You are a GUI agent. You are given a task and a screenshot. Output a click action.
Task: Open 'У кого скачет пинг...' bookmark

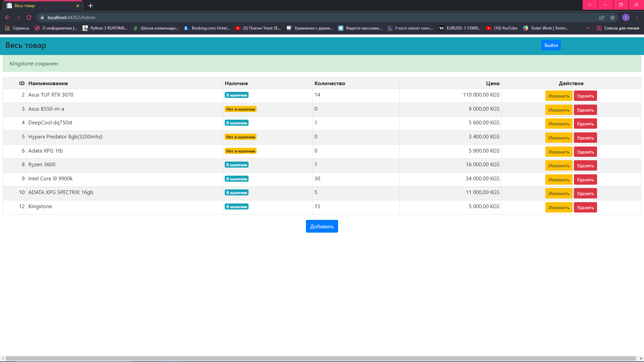(410, 28)
